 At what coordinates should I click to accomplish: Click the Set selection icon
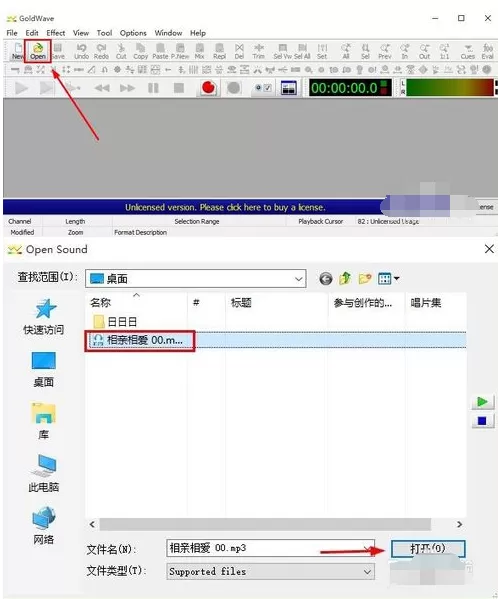(x=322, y=51)
